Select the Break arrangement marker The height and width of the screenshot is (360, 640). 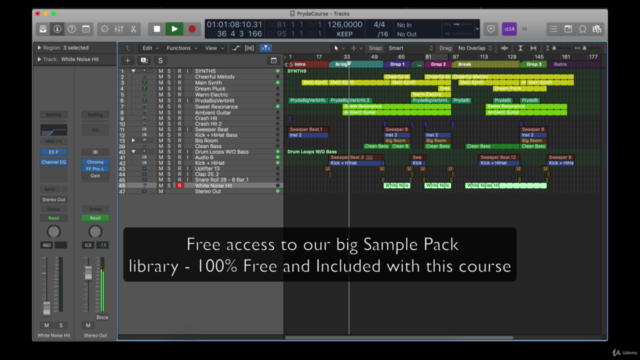click(485, 64)
